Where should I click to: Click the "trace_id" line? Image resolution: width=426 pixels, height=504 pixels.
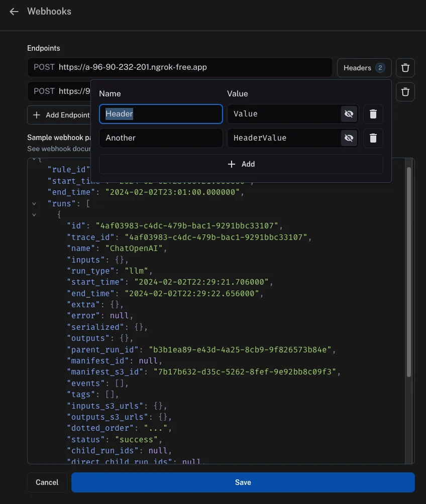189,237
